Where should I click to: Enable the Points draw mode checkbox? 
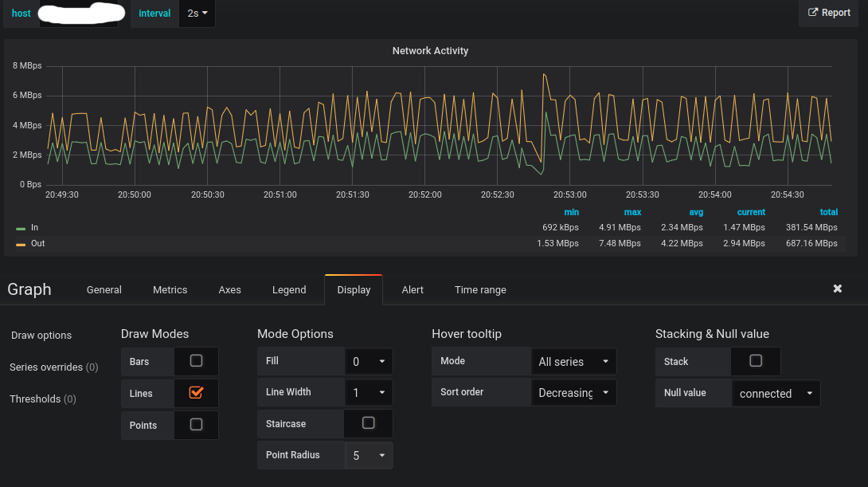coord(196,424)
